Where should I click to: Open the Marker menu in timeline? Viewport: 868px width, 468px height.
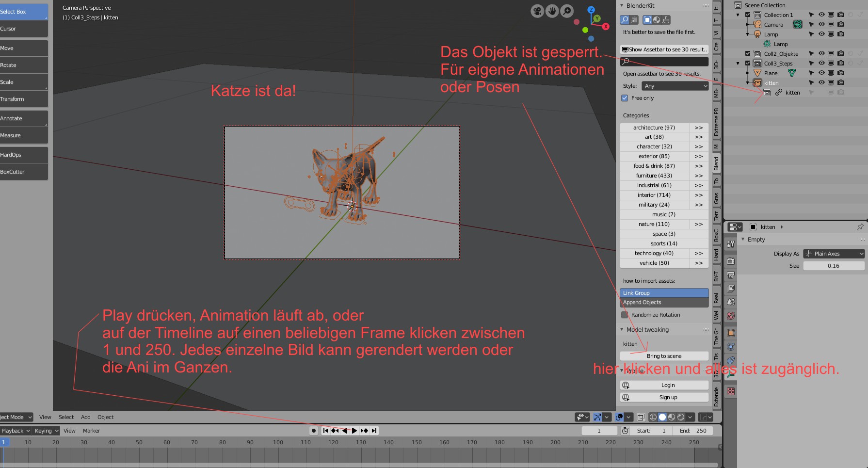click(x=91, y=431)
